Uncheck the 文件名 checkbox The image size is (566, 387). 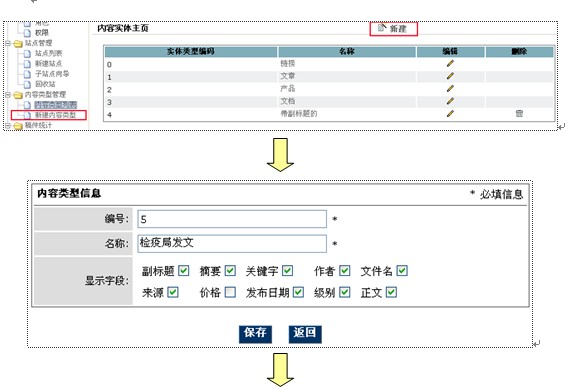(402, 270)
